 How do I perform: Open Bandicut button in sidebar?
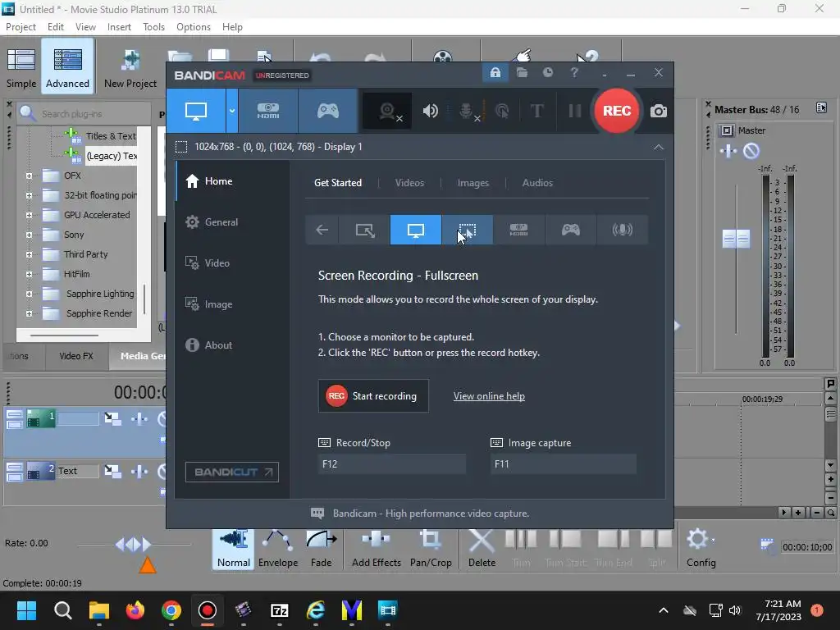point(232,472)
